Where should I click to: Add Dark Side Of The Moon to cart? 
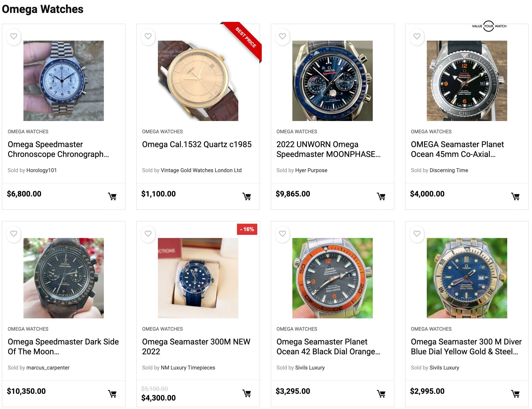112,394
